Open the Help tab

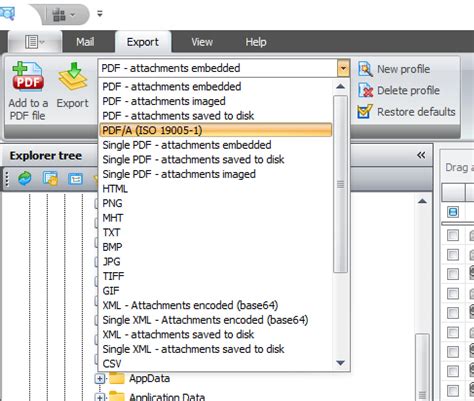(x=256, y=42)
